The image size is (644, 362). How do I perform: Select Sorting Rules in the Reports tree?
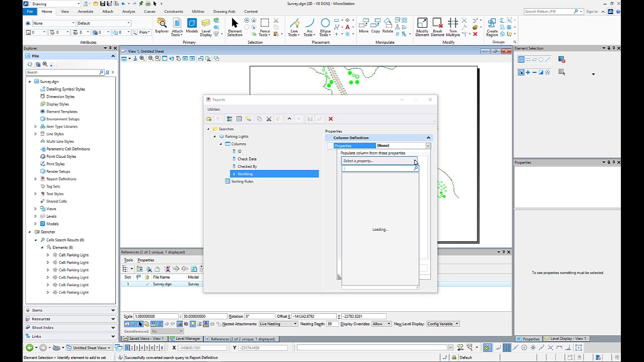(x=242, y=182)
